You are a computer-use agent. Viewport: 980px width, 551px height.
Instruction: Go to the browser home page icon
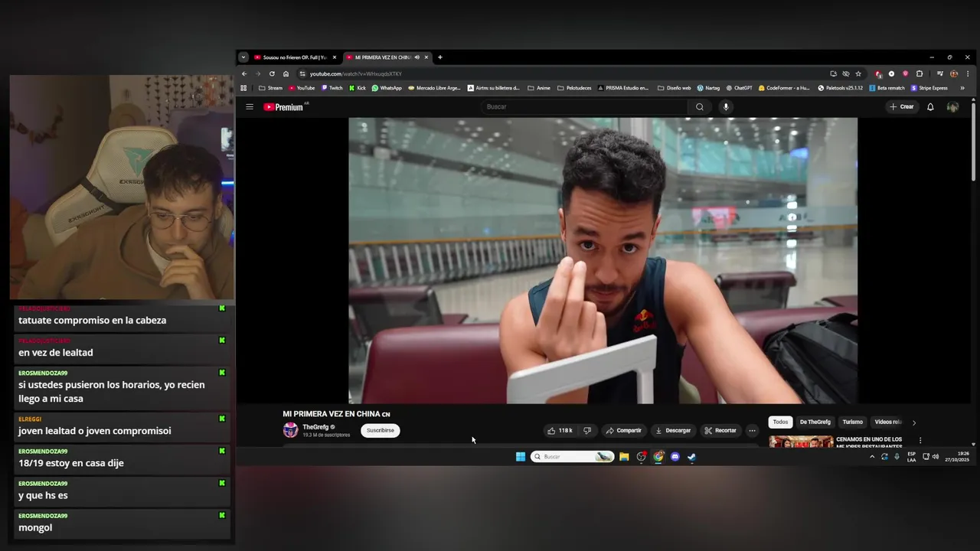tap(286, 73)
